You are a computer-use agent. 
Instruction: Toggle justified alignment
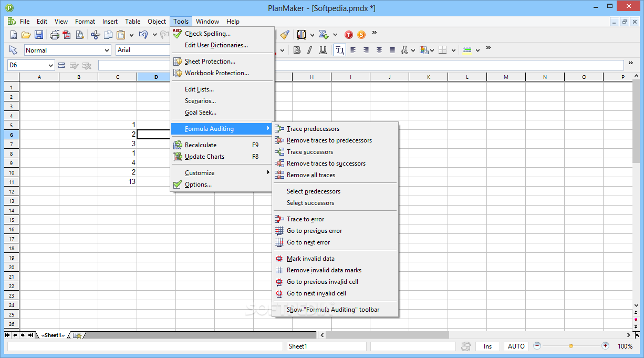[x=392, y=50]
